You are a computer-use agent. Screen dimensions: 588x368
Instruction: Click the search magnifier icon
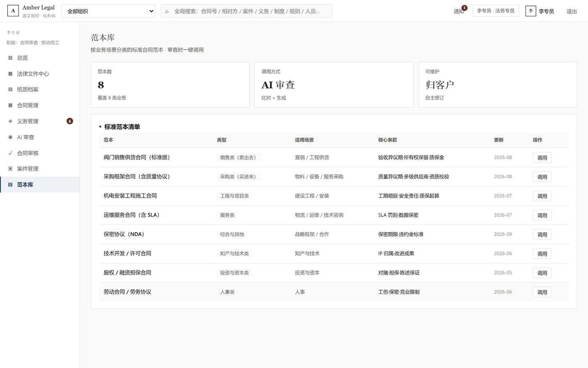click(x=167, y=11)
